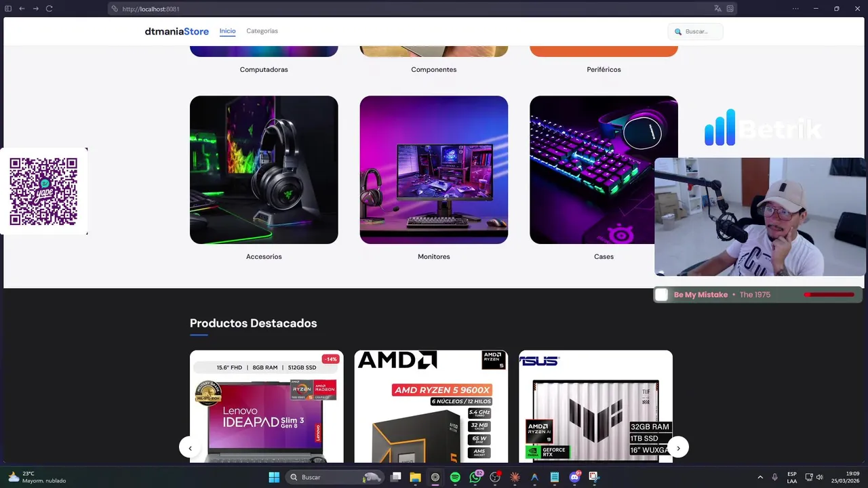868x488 pixels.
Task: Expand the system tray hidden icons chevron
Action: pyautogui.click(x=760, y=477)
